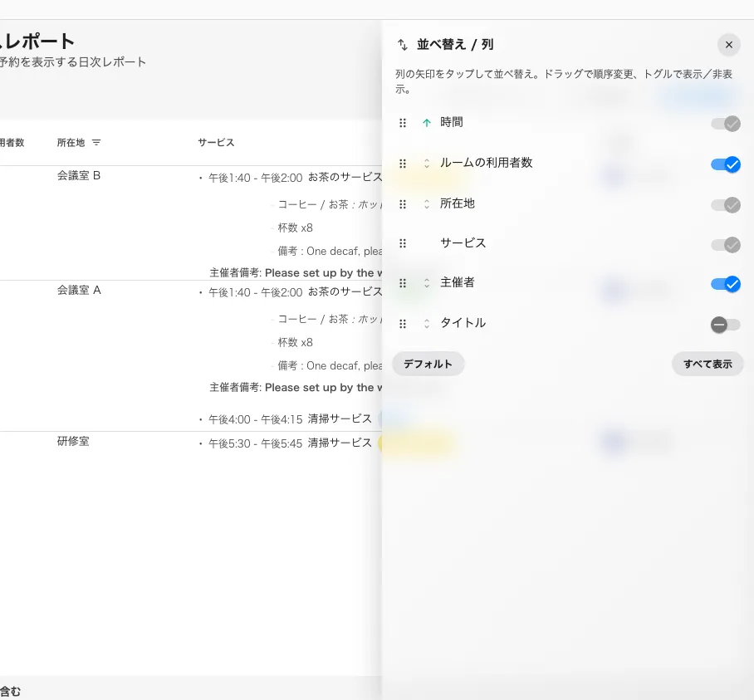Disable the 主催者 column toggle
Image resolution: width=754 pixels, height=700 pixels.
pos(726,284)
